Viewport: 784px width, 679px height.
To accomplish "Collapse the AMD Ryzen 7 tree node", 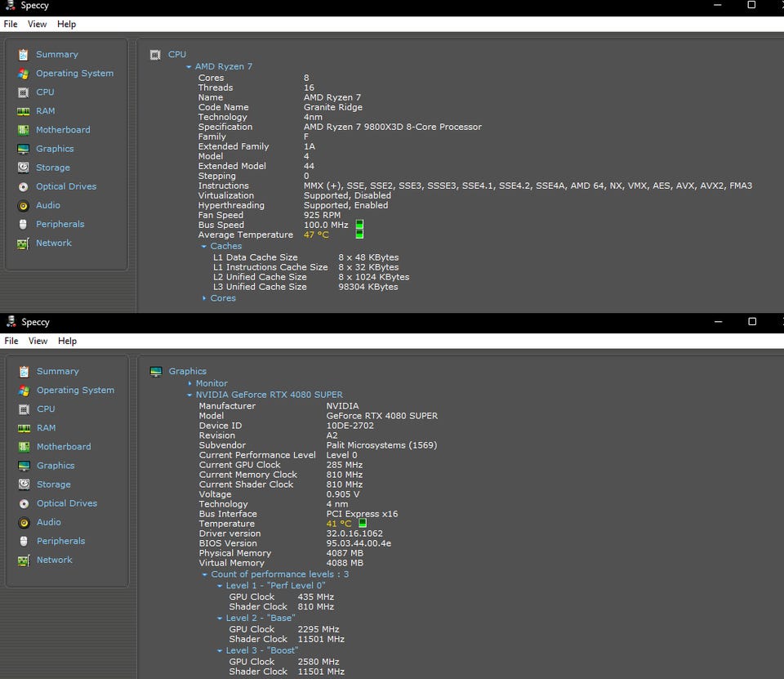I will [x=189, y=66].
